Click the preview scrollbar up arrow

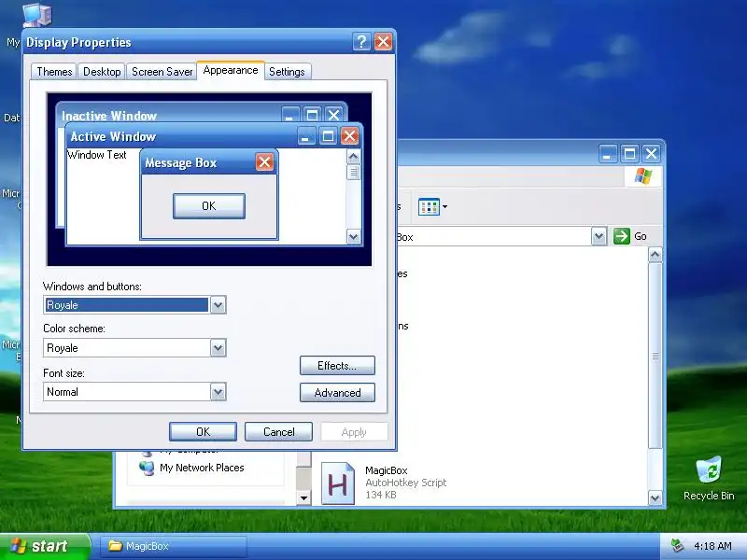354,157
